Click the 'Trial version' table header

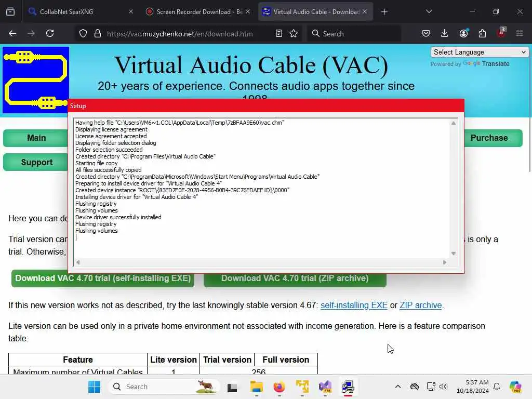tap(228, 360)
